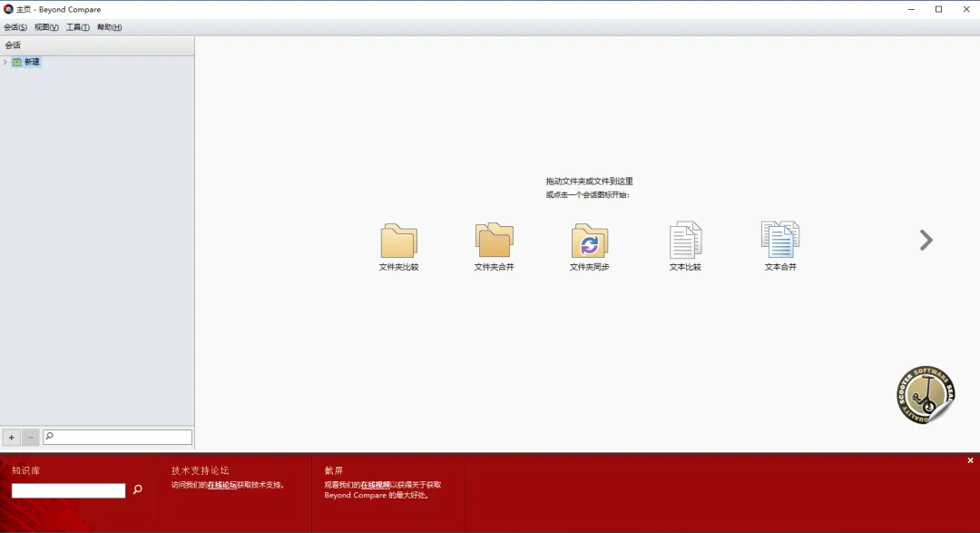Screen dimensions: 980x533
Task: Open the 会话(S) menu
Action: (15, 27)
